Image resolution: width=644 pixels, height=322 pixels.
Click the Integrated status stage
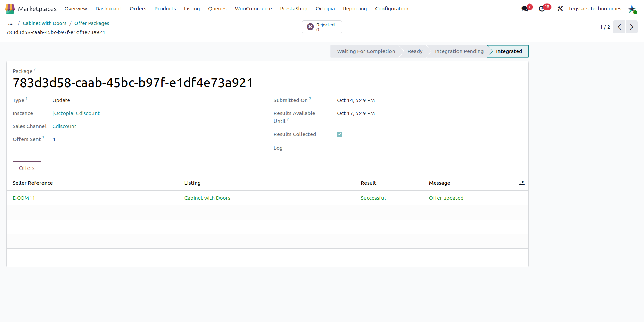pyautogui.click(x=509, y=51)
